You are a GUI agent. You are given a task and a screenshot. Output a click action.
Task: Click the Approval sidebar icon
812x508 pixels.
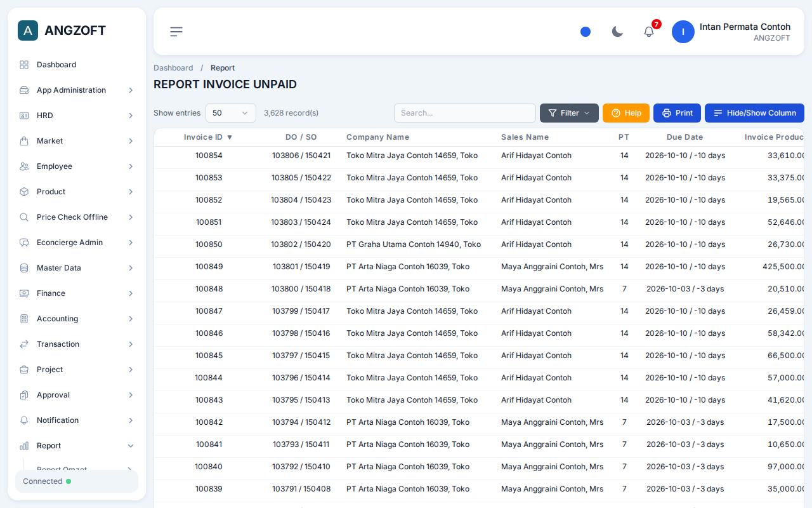coord(24,395)
